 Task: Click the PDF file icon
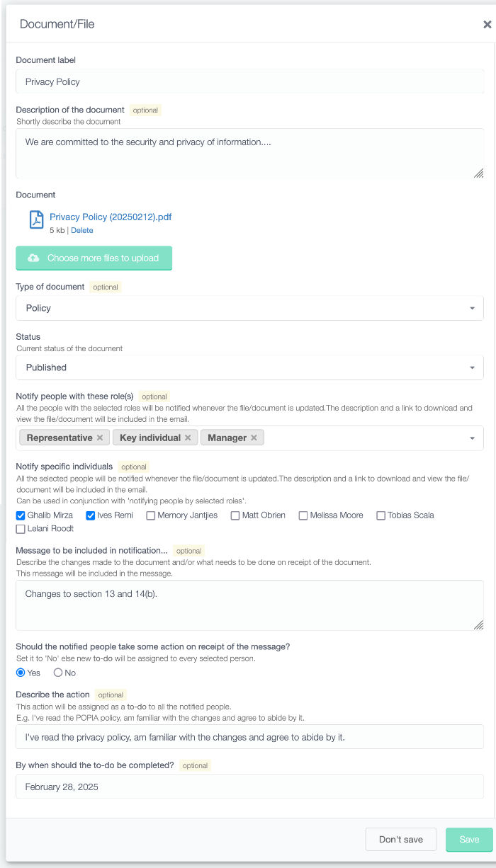click(x=36, y=219)
